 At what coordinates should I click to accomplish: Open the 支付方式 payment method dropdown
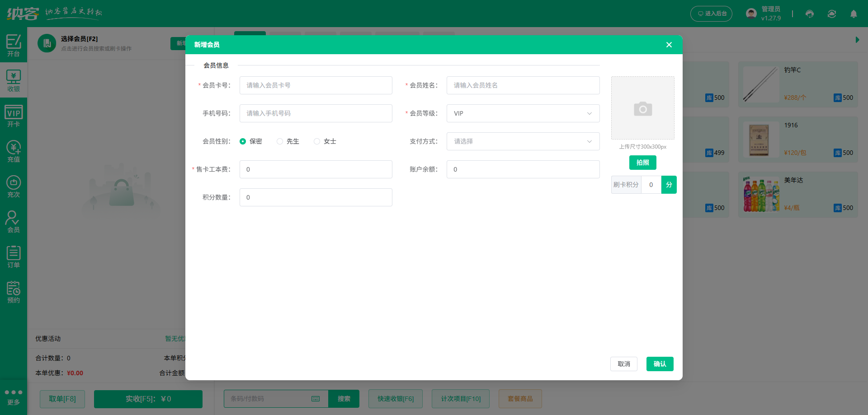pos(523,141)
